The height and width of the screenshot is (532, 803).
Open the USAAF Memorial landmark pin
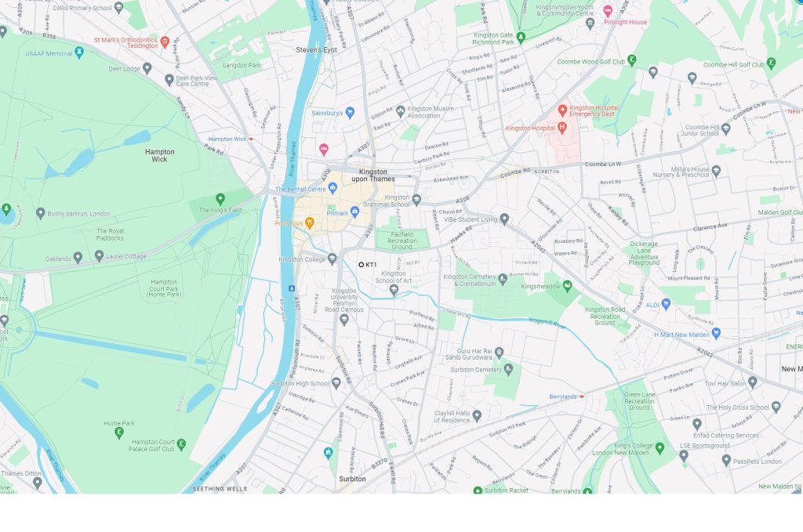point(79,52)
